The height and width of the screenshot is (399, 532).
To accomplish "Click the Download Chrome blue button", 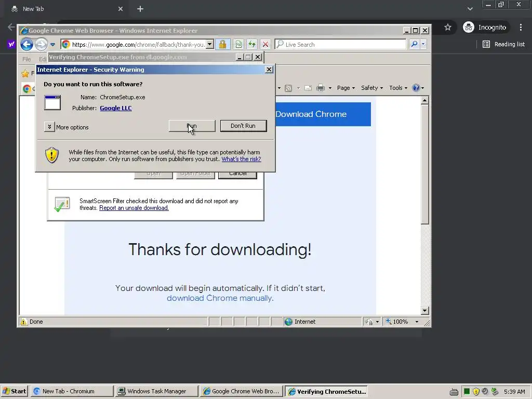I will (323, 114).
